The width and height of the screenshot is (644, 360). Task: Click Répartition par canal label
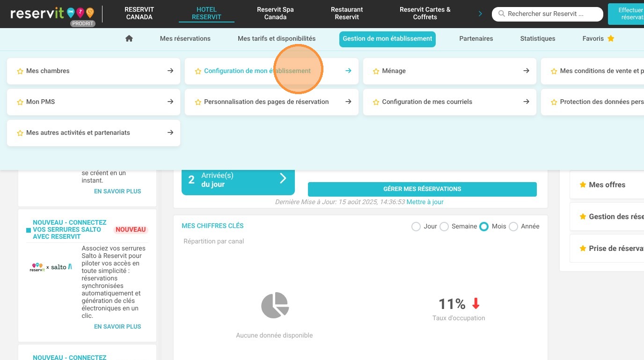[214, 241]
